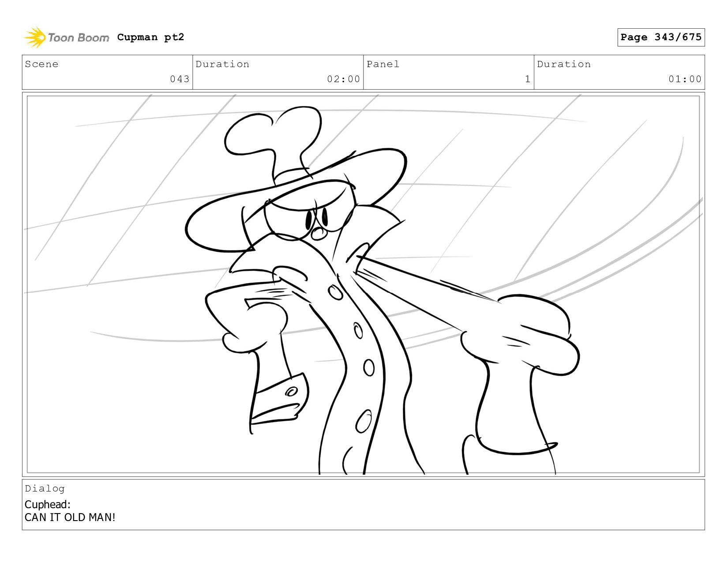
Task: Select the 'Cuphead:' speaker name
Action: (x=48, y=504)
